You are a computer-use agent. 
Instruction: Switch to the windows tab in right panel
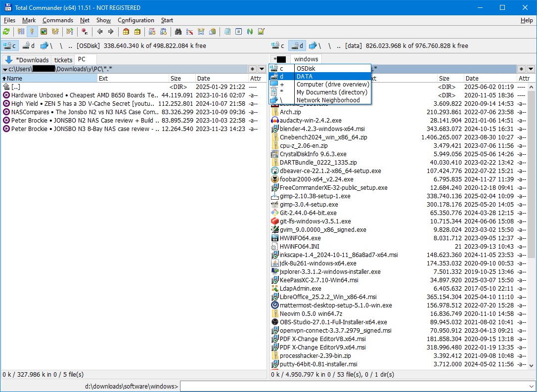click(x=306, y=59)
